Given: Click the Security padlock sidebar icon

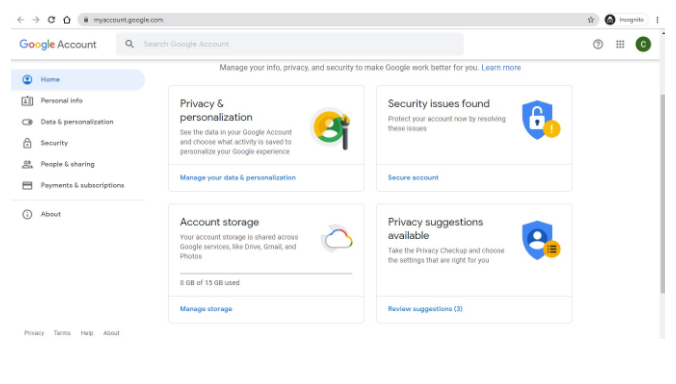Looking at the screenshot, I should point(27,143).
